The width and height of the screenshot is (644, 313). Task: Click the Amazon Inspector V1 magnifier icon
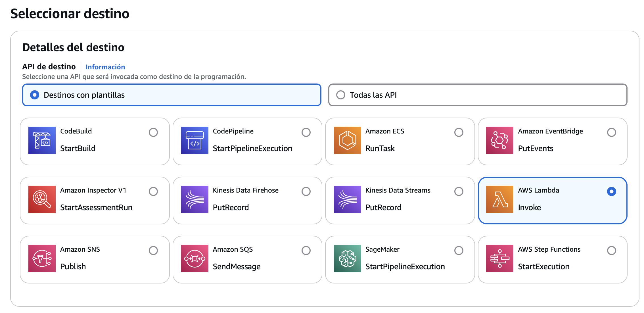(x=42, y=199)
